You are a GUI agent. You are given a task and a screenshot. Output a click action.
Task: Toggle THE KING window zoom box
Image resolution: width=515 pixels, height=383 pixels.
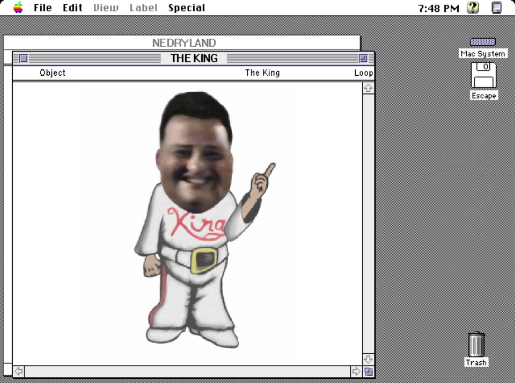pos(363,58)
